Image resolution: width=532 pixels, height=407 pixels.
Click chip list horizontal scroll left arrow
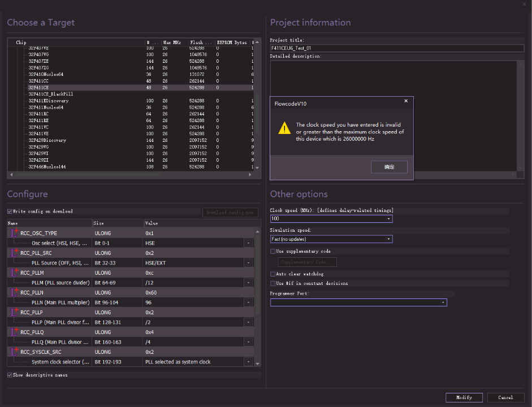11,175
